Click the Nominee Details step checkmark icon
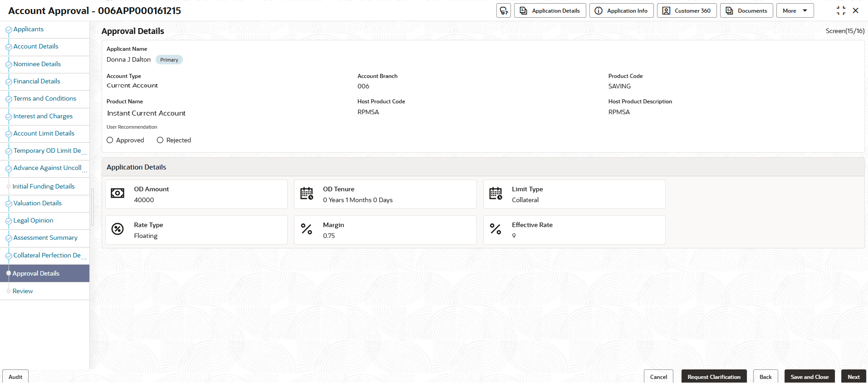The width and height of the screenshot is (868, 383). 9,65
